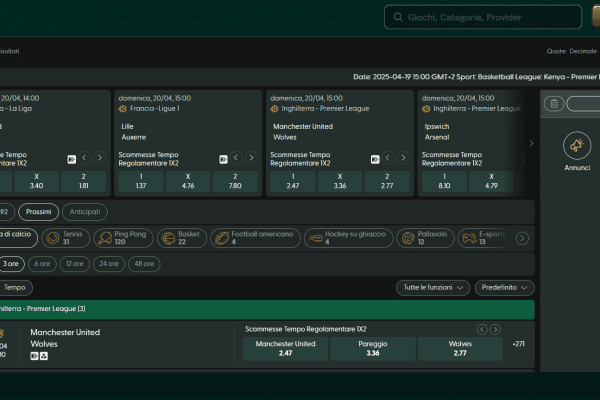Image resolution: width=600 pixels, height=400 pixels.
Task: Click the bet slip icon above Annunci
Action: point(554,104)
